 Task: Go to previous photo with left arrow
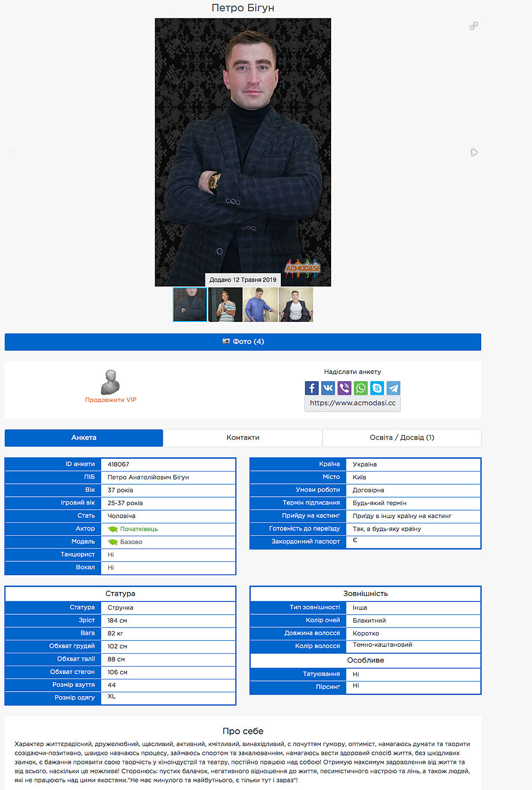[x=12, y=153]
